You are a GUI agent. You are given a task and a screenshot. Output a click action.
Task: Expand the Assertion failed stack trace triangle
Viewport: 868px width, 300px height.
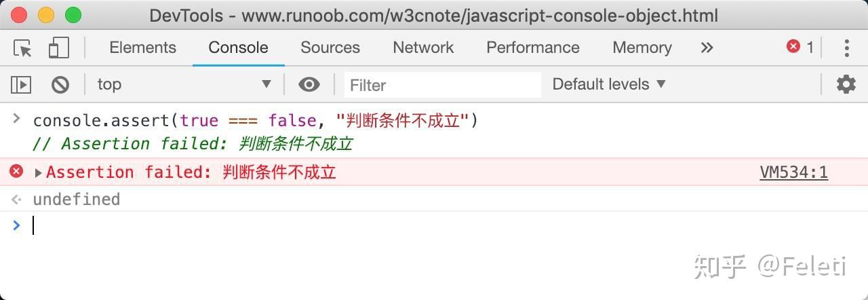click(39, 172)
